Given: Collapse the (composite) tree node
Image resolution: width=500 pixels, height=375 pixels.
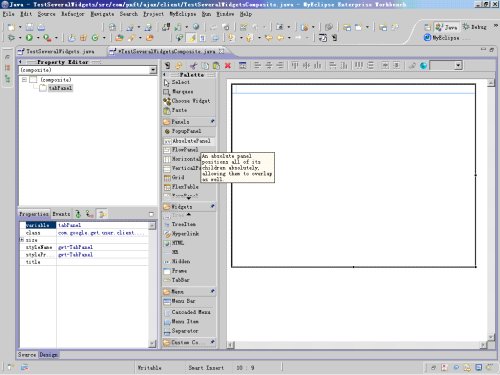Looking at the screenshot, I should [24, 80].
